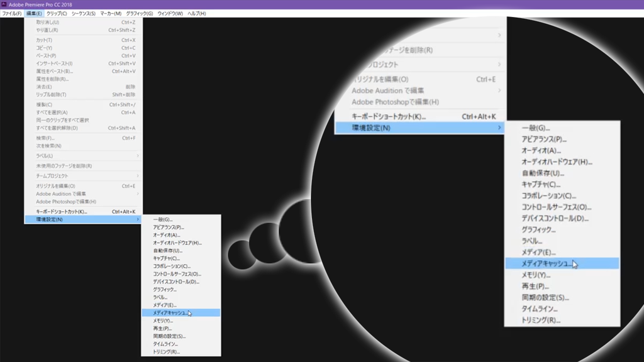Choose 取り消し(U) in the Edit menu
Image resolution: width=644 pixels, height=362 pixels.
tap(84, 23)
